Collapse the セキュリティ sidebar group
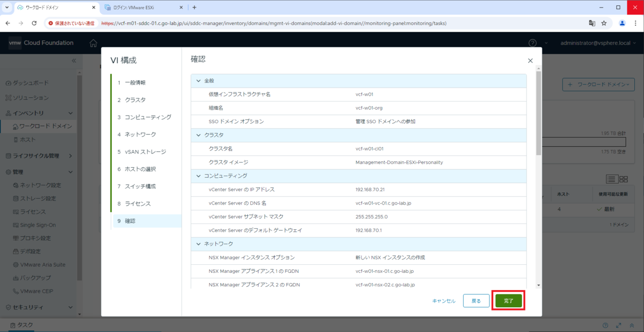This screenshot has width=644, height=332. [71, 307]
